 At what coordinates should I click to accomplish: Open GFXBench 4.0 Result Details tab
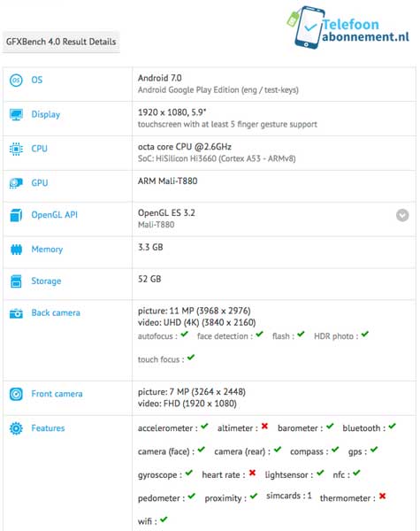point(61,42)
